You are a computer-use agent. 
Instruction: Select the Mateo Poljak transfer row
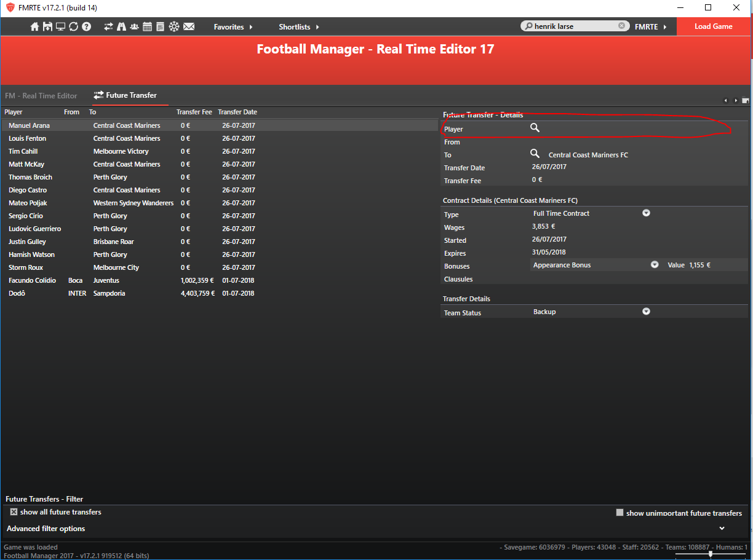(x=219, y=203)
